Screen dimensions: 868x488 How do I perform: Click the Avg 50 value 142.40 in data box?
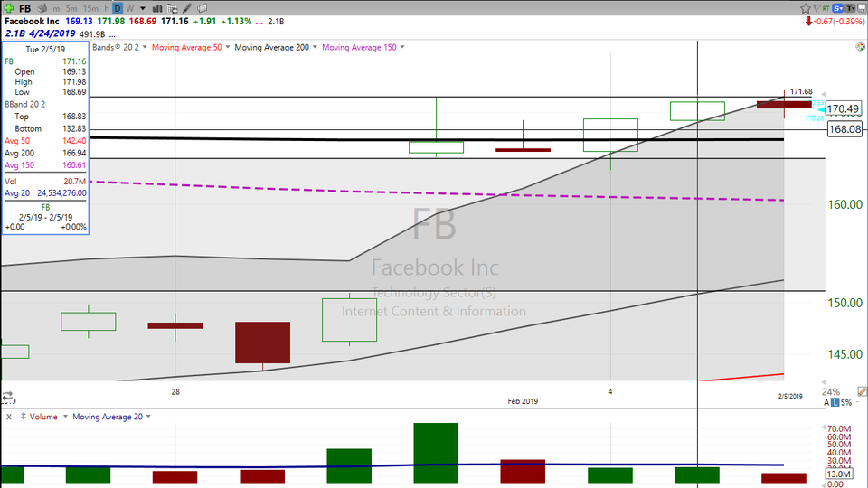click(73, 141)
